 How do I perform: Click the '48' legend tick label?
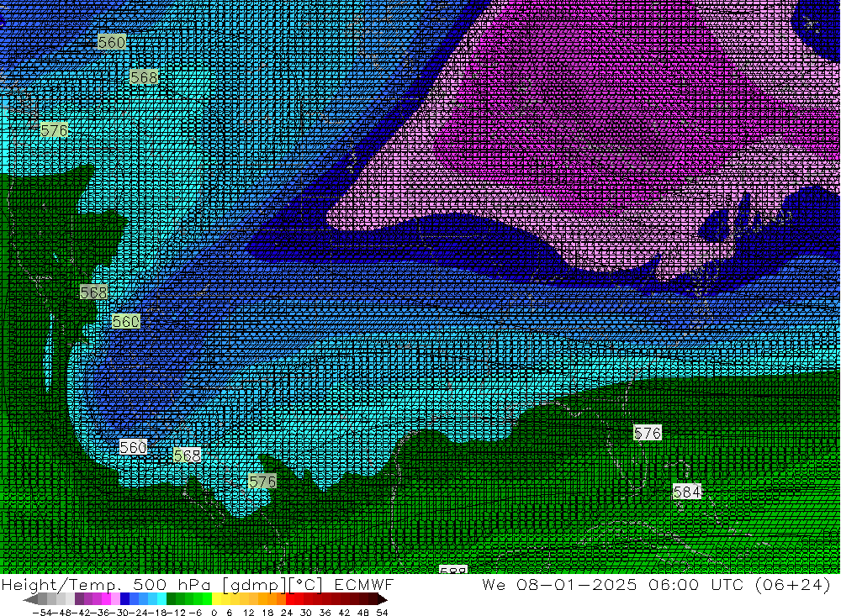pyautogui.click(x=363, y=613)
